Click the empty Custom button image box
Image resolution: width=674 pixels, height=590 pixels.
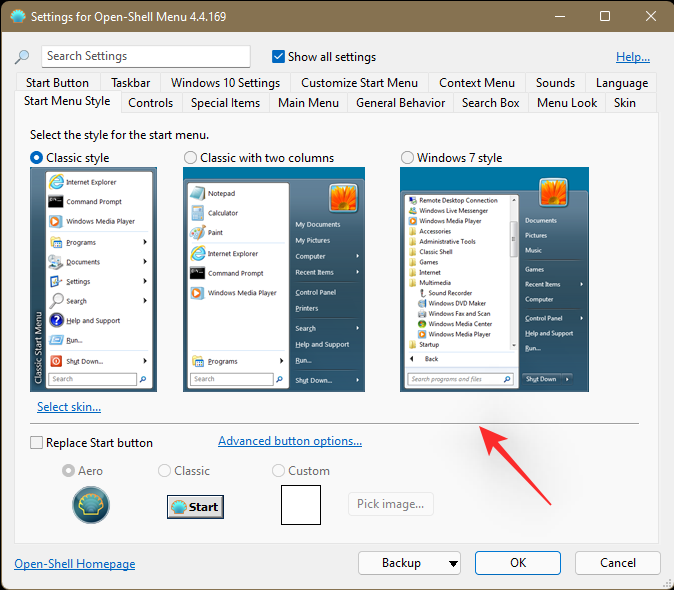click(x=300, y=505)
